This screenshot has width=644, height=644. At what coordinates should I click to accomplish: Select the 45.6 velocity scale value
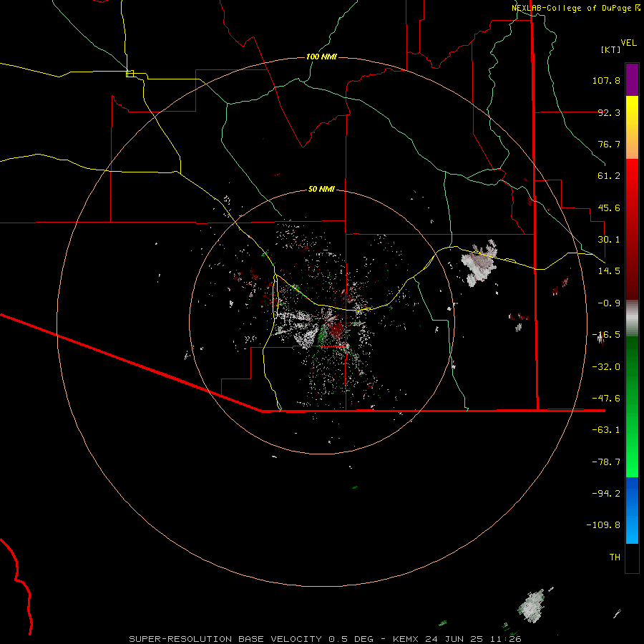[x=609, y=208]
